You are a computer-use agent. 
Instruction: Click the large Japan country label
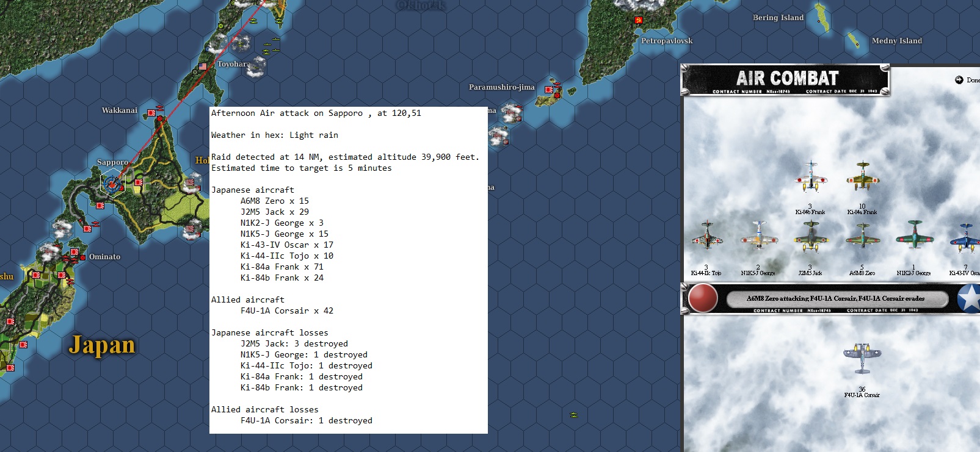pyautogui.click(x=102, y=345)
